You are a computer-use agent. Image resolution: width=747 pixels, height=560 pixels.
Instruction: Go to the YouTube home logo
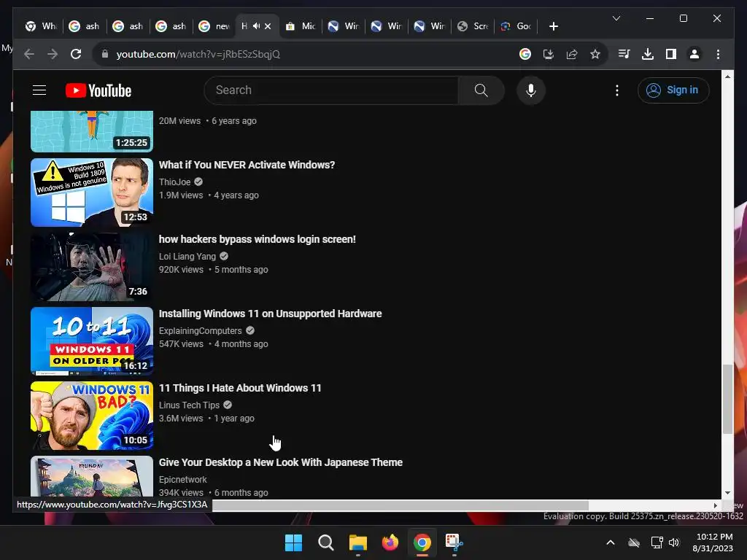tap(98, 90)
